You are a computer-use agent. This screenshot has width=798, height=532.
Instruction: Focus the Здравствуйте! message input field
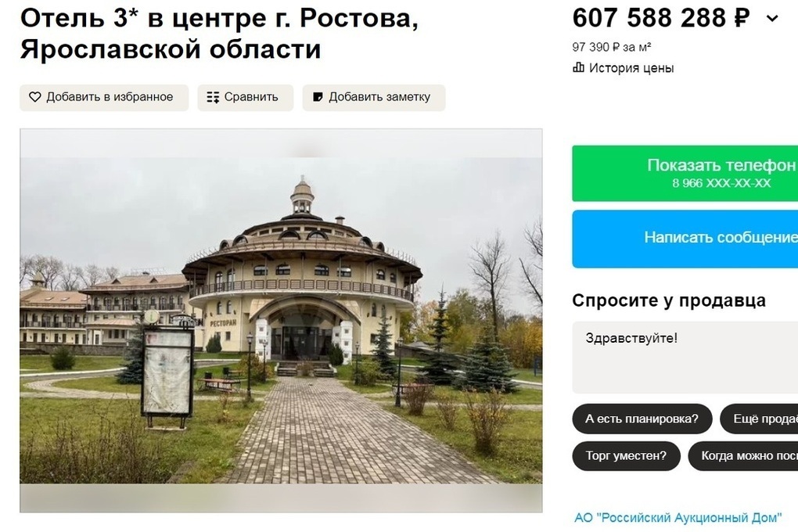tap(685, 358)
